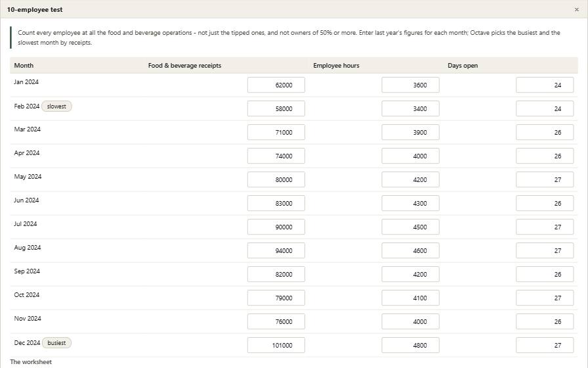Click the Mar 2024 row label

pyautogui.click(x=28, y=129)
